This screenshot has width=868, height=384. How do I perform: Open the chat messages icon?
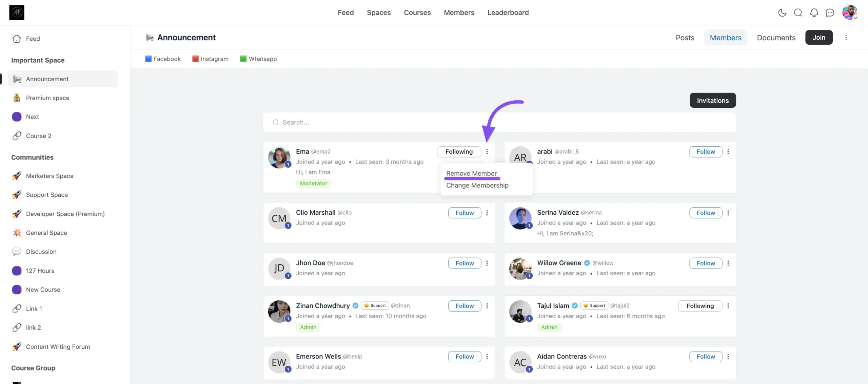[x=830, y=13]
